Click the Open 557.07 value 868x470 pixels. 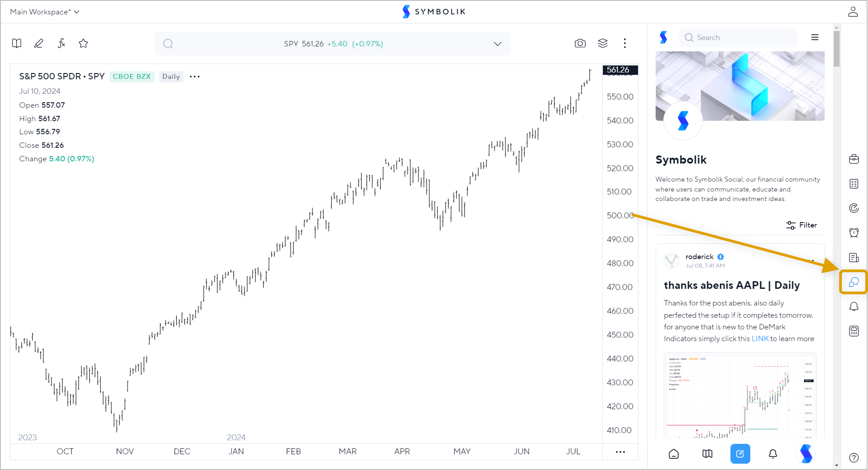[x=53, y=105]
